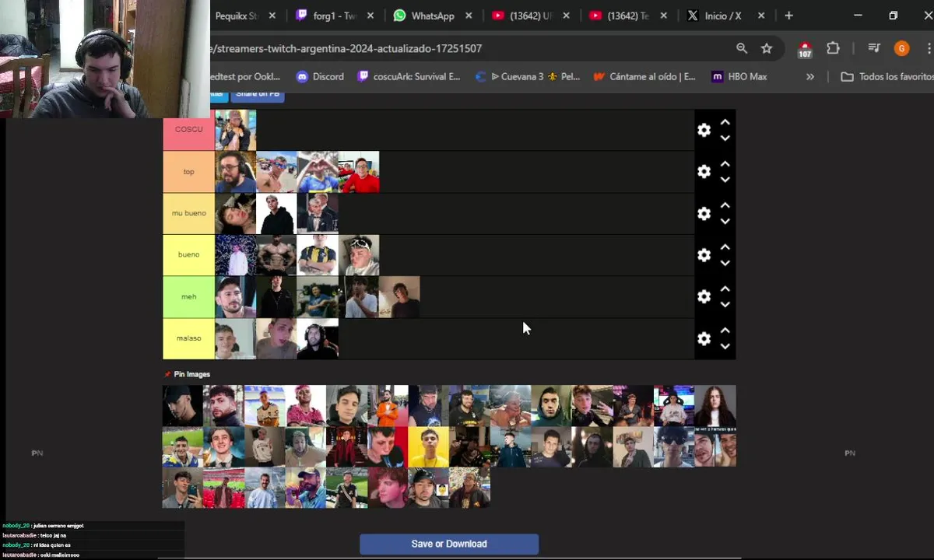Viewport: 934px width, 560px height.
Task: Move the top tier row up
Action: pos(725,164)
